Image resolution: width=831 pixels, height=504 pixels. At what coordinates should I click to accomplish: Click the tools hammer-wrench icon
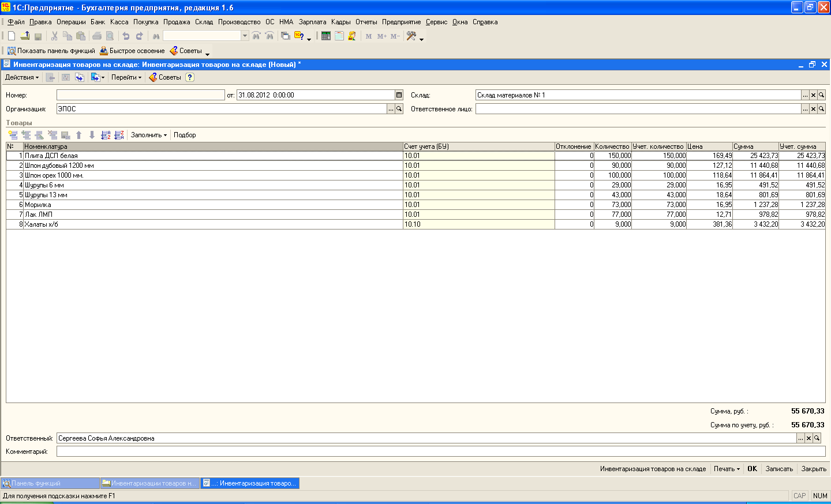[x=411, y=36]
